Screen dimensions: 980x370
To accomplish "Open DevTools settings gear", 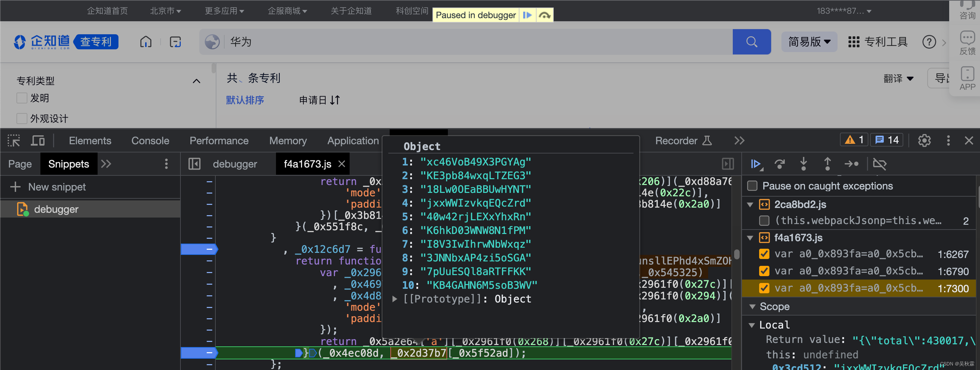I will click(x=924, y=140).
